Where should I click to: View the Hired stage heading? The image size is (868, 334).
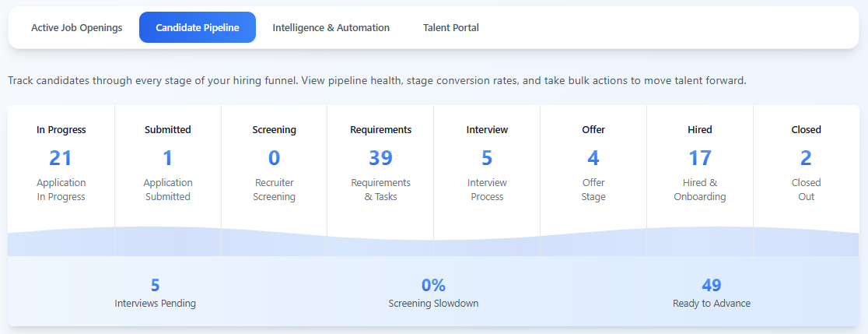(700, 130)
